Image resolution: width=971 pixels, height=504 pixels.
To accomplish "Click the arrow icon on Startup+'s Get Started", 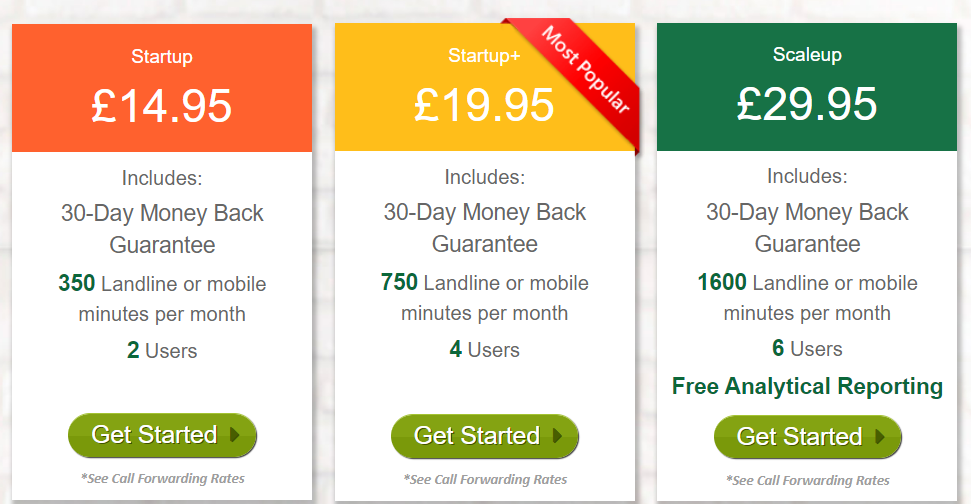I will (558, 436).
